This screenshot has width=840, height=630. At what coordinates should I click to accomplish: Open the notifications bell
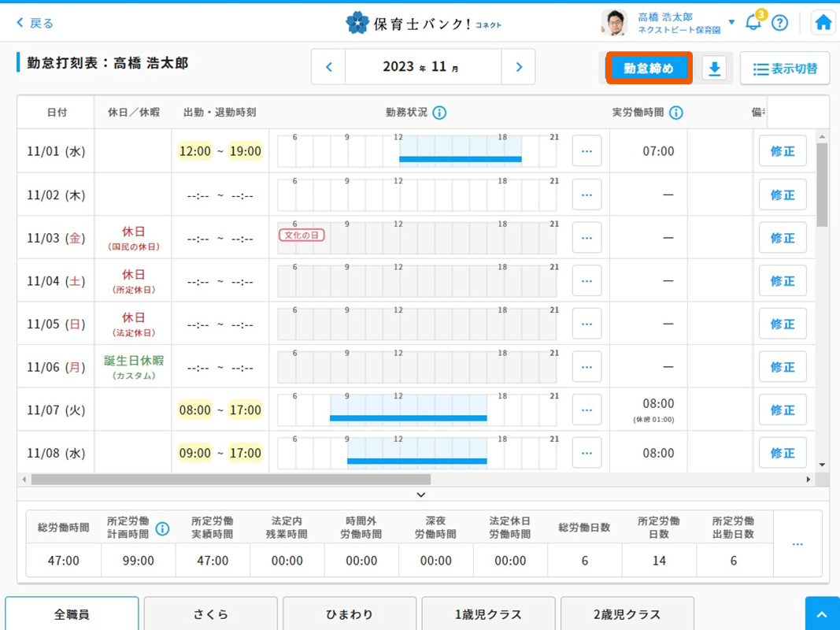(753, 23)
